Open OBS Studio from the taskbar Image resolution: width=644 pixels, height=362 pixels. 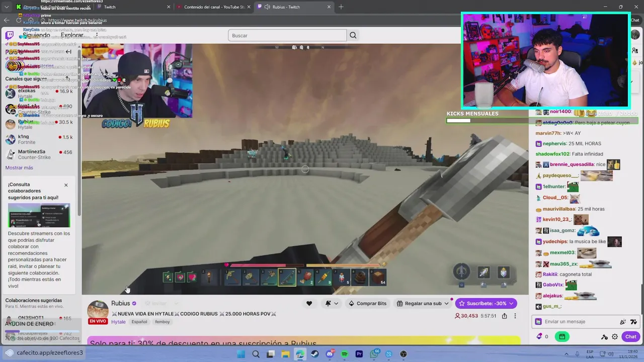point(404,354)
